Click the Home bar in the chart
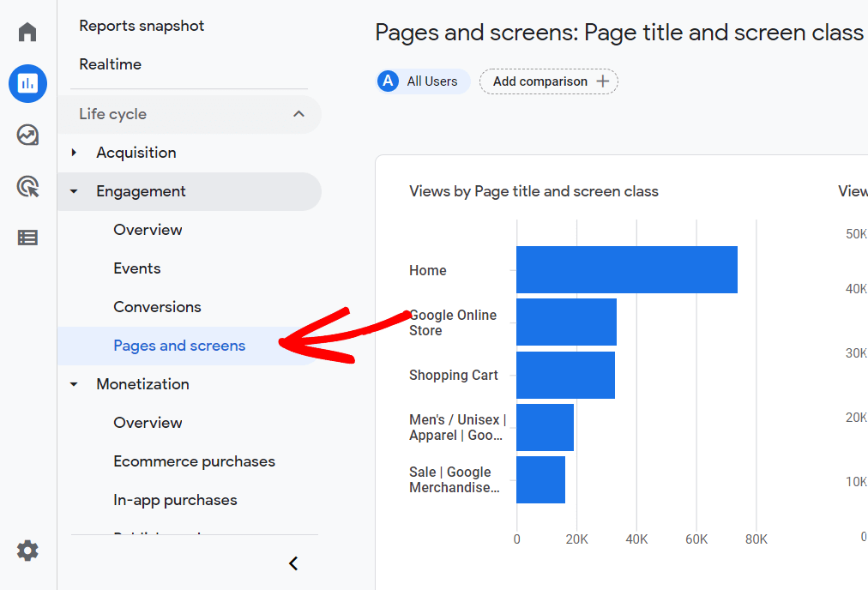This screenshot has height=590, width=868. click(x=626, y=269)
